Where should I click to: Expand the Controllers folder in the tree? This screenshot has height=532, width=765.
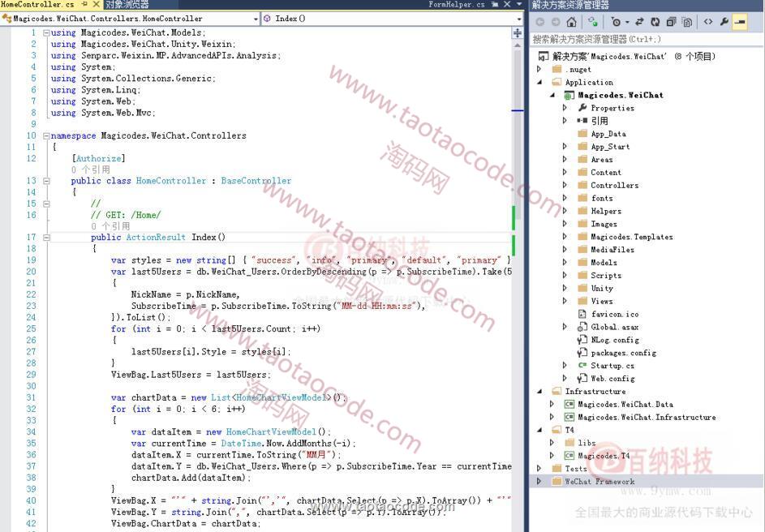pyautogui.click(x=565, y=186)
